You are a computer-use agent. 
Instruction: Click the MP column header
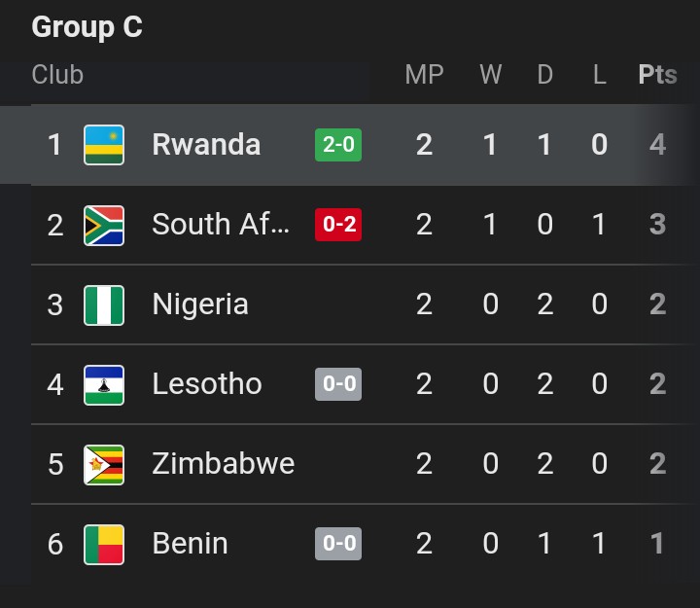click(424, 75)
